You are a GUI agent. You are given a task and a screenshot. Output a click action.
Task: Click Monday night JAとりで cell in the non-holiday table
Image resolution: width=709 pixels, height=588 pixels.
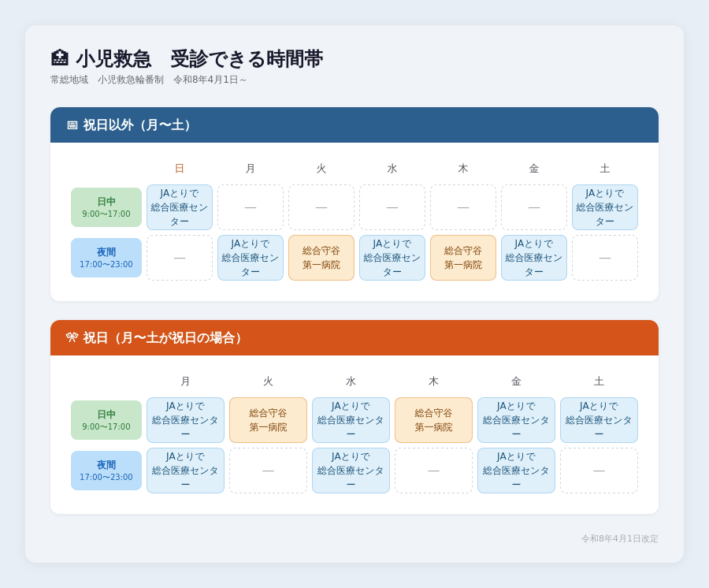tap(251, 258)
